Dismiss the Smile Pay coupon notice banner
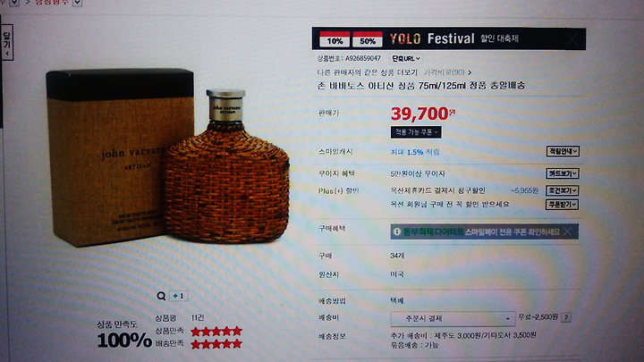 [x=568, y=232]
